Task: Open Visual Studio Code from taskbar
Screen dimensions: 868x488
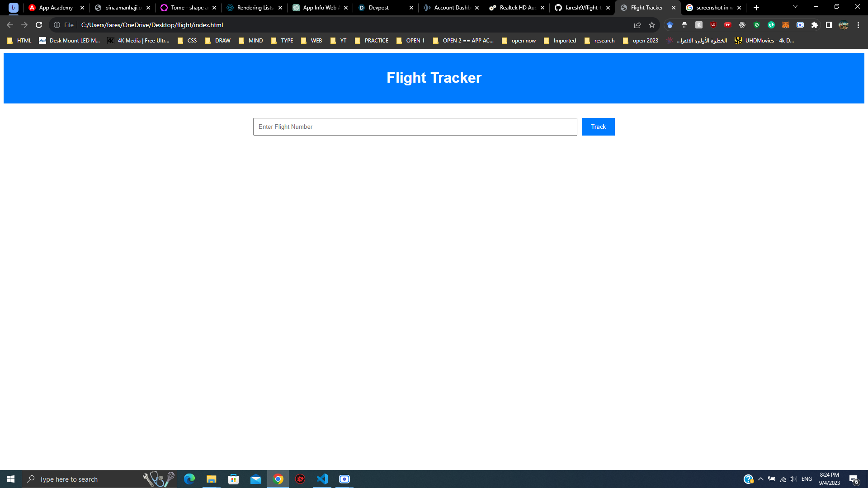Action: click(x=322, y=479)
